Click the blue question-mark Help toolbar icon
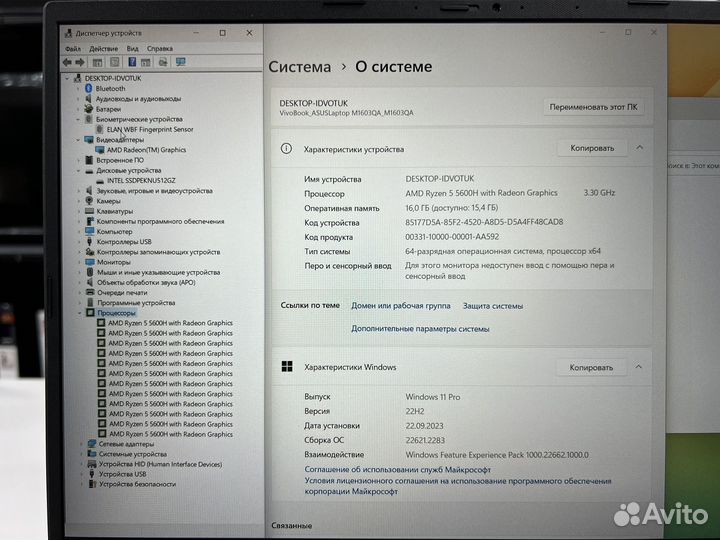720x540 pixels. (132, 62)
